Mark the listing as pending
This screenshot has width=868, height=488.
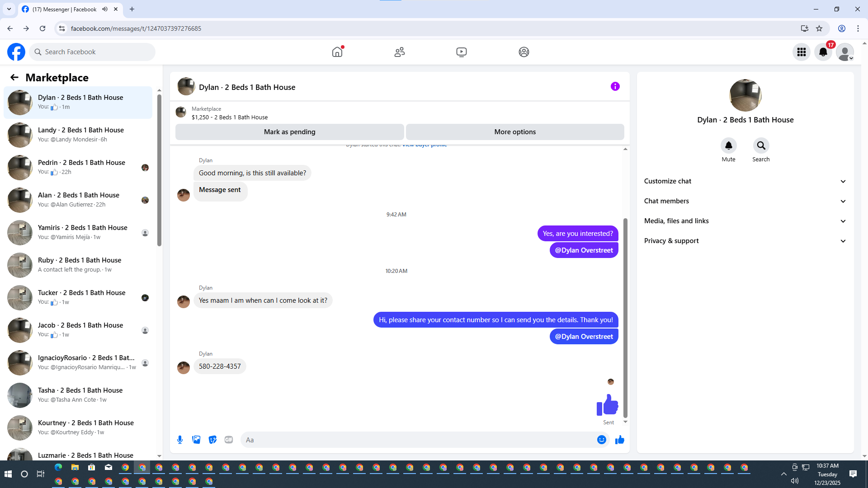289,132
